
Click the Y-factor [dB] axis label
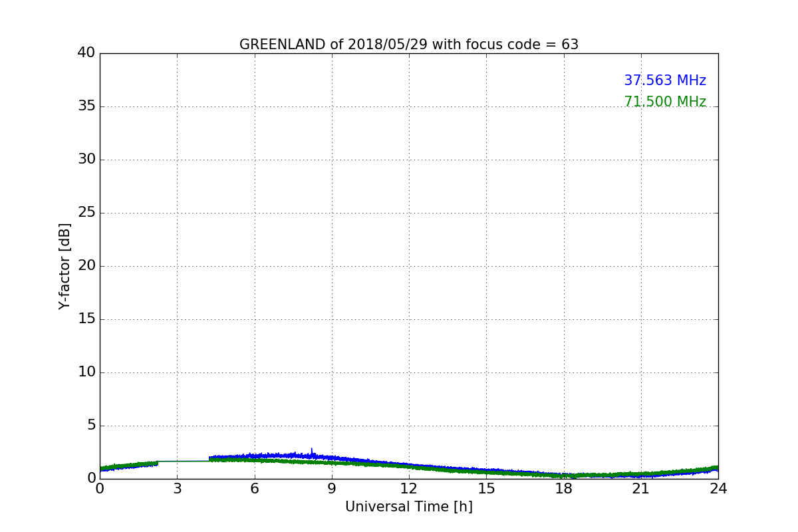point(65,266)
